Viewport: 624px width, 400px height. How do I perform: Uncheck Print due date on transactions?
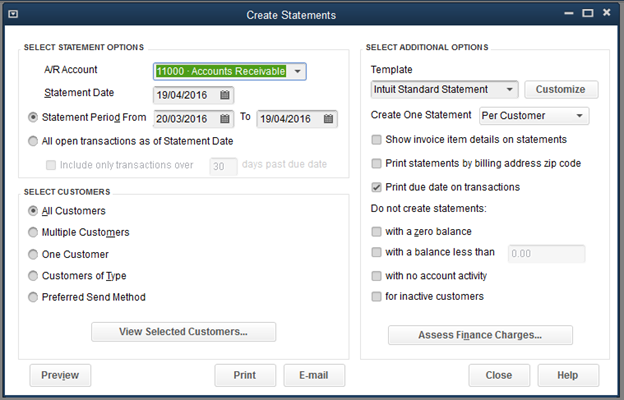(x=376, y=187)
